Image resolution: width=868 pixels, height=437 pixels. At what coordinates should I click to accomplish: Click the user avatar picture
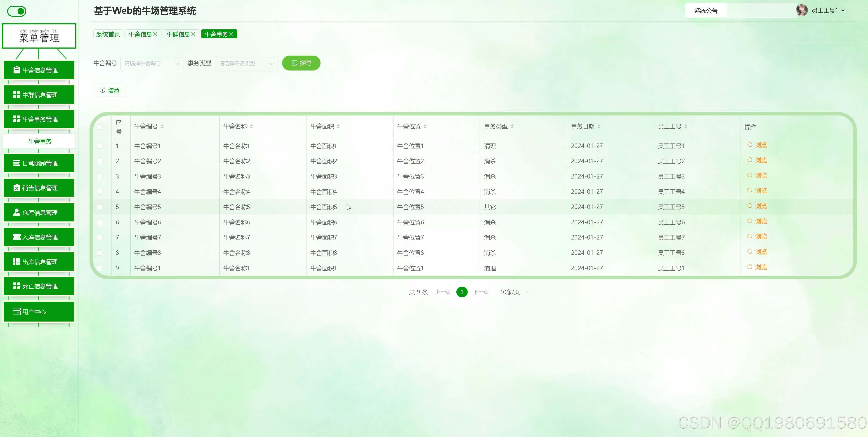(x=802, y=10)
